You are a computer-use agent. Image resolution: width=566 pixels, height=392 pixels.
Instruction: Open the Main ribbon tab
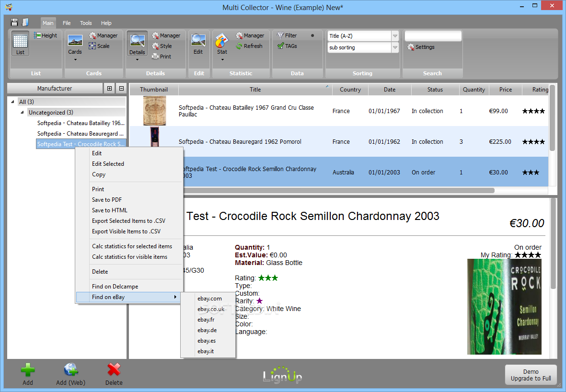[x=48, y=23]
